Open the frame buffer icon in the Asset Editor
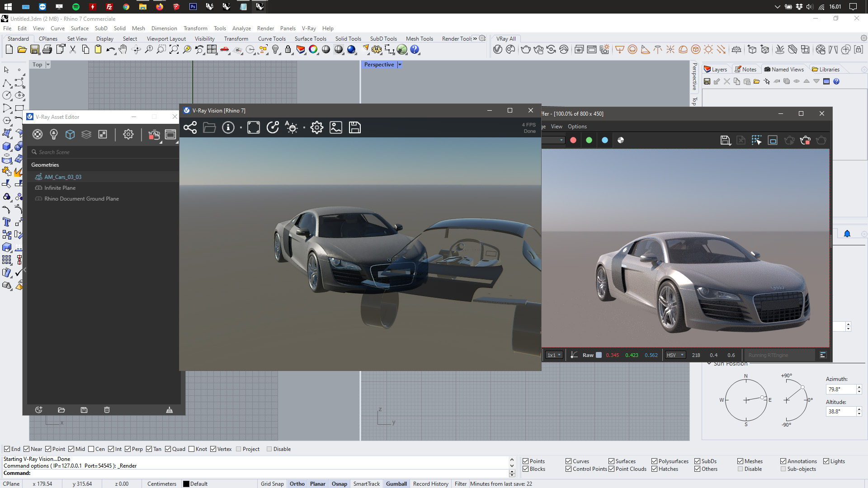This screenshot has height=488, width=868. [x=170, y=134]
